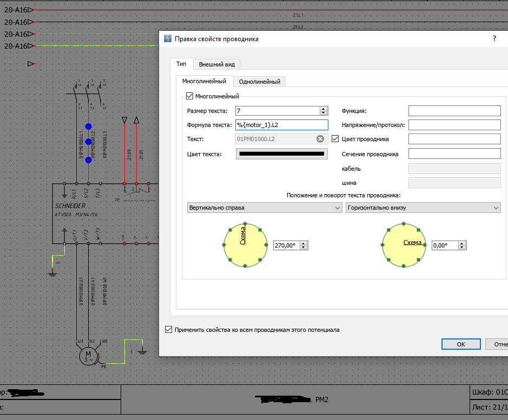Click the top green handle on the 270° dial
Image resolution: width=508 pixels, height=420 pixels.
point(245,223)
